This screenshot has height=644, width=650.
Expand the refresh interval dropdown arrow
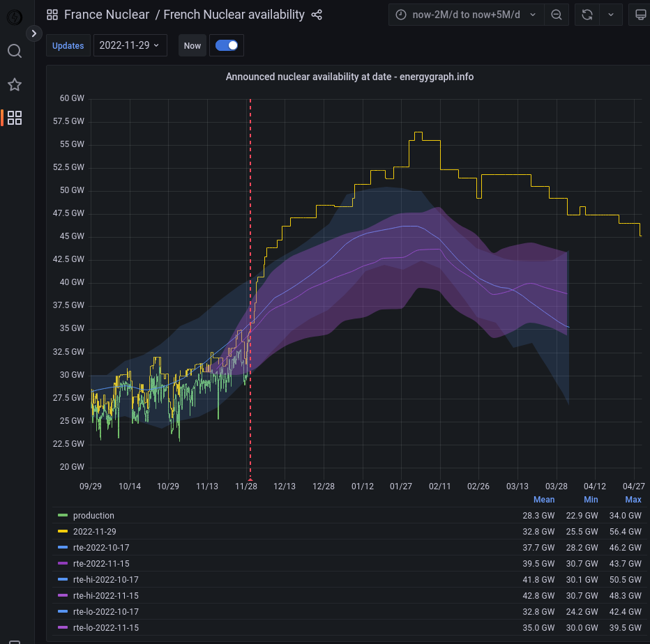(611, 15)
